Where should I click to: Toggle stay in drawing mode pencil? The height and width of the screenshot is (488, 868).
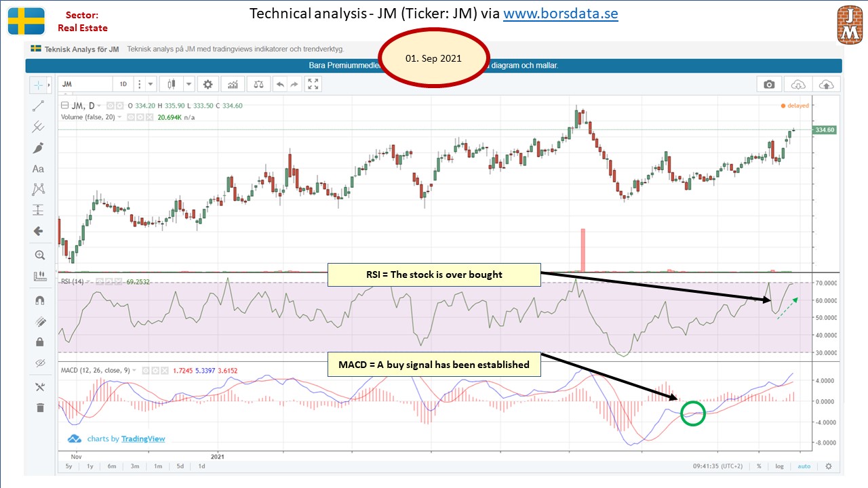coord(39,321)
